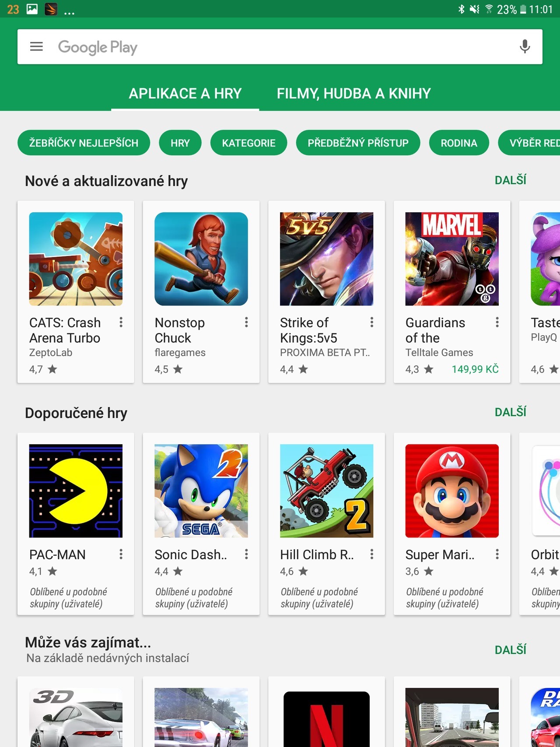Screen dimensions: 560x747
Task: Open the Netflix app thumbnail
Action: pyautogui.click(x=326, y=719)
